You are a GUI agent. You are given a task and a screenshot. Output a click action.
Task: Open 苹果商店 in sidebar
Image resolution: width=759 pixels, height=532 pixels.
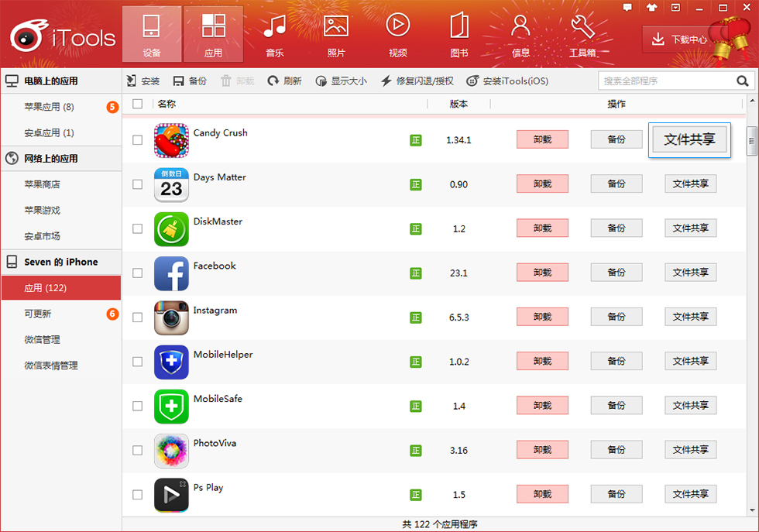(61, 184)
